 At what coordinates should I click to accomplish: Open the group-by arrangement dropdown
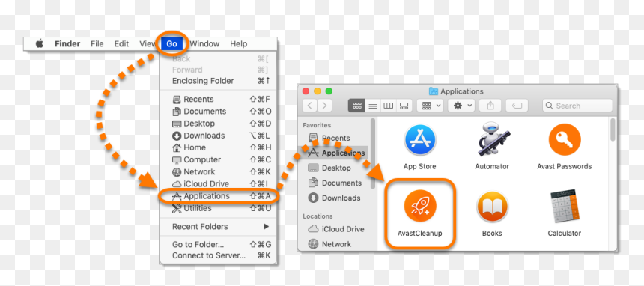pyautogui.click(x=430, y=106)
